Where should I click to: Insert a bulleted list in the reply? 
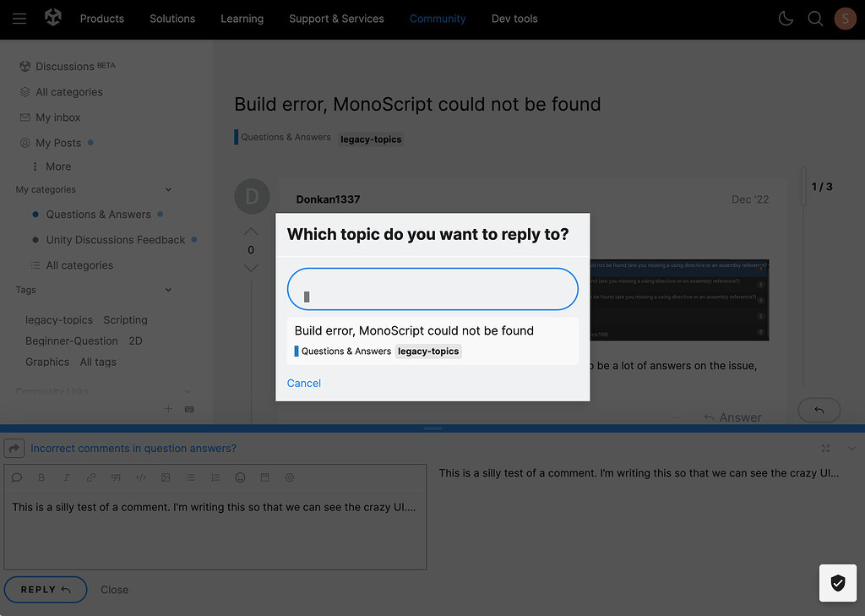190,477
